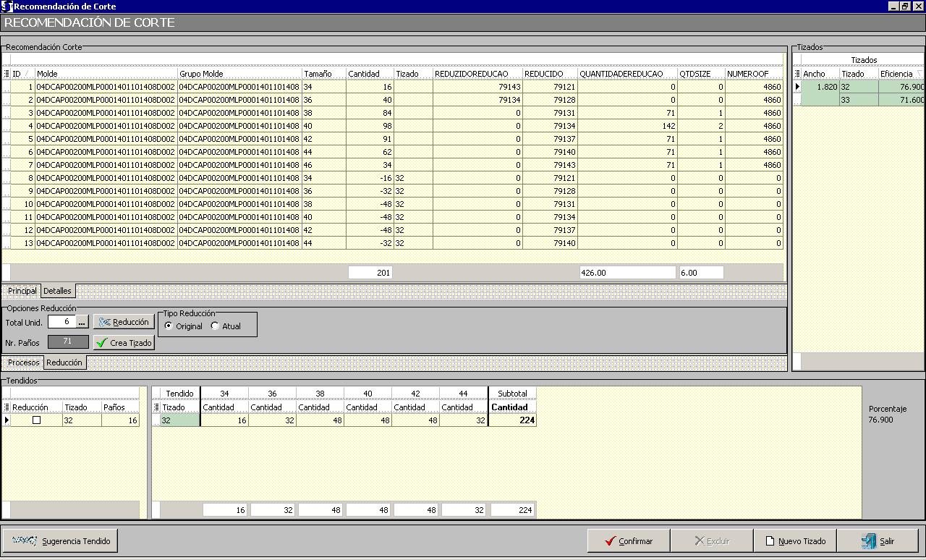
Task: Click the Total Unid. input field
Action: pyautogui.click(x=61, y=322)
